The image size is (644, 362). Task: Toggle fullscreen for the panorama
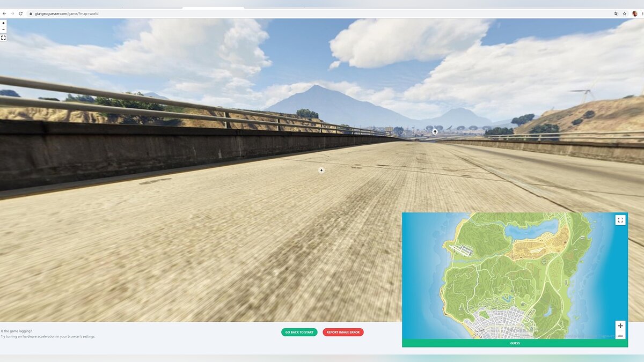click(3, 38)
